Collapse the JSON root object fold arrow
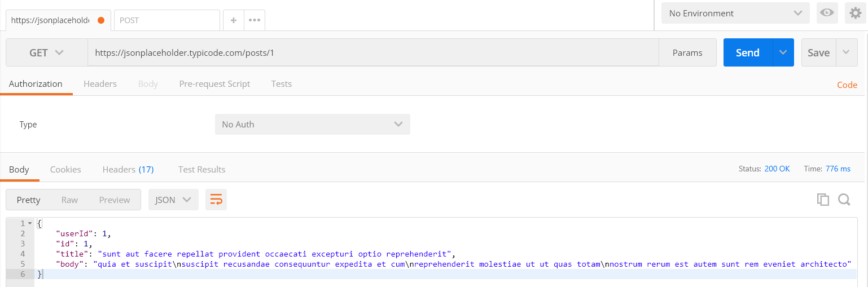868x287 pixels. pos(30,224)
